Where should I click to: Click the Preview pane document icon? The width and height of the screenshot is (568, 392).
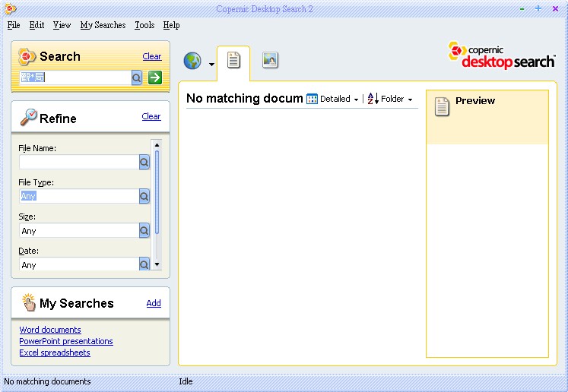click(442, 106)
